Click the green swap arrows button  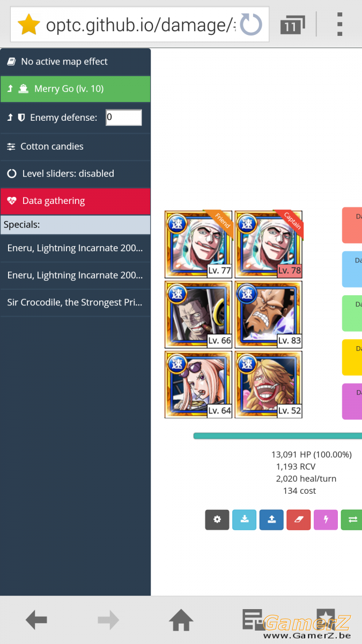coord(352,519)
